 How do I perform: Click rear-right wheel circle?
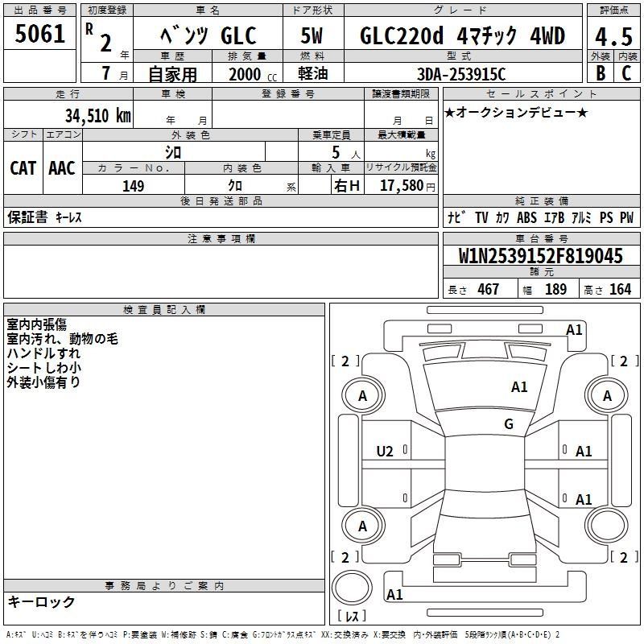607,526
